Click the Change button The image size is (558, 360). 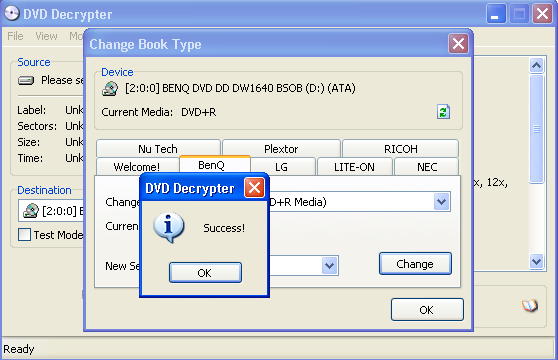point(415,264)
